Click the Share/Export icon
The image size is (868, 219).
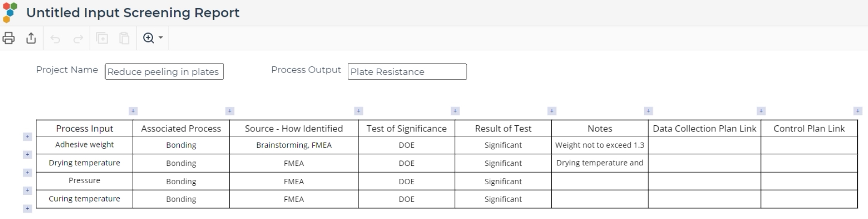(31, 38)
